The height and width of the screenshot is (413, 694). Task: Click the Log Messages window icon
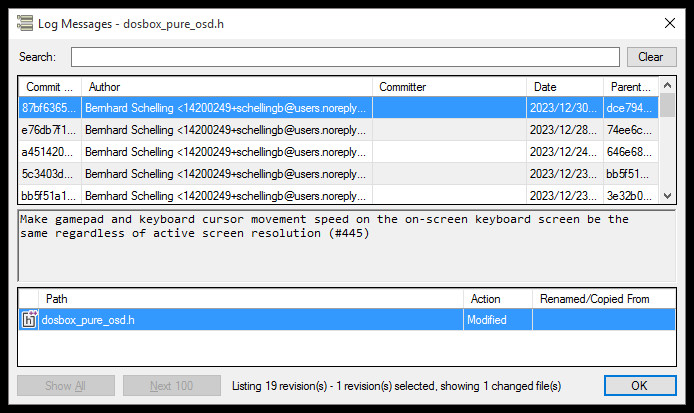click(25, 23)
